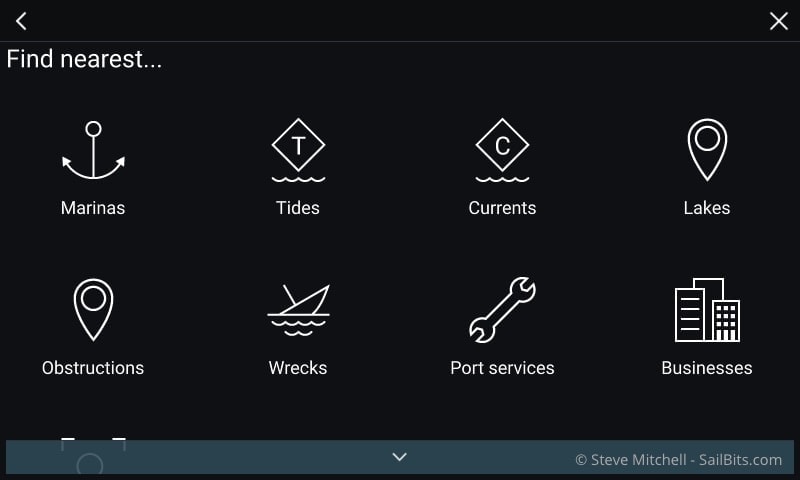Open the Wrecks sunken ship icon
This screenshot has width=800, height=480.
point(298,310)
